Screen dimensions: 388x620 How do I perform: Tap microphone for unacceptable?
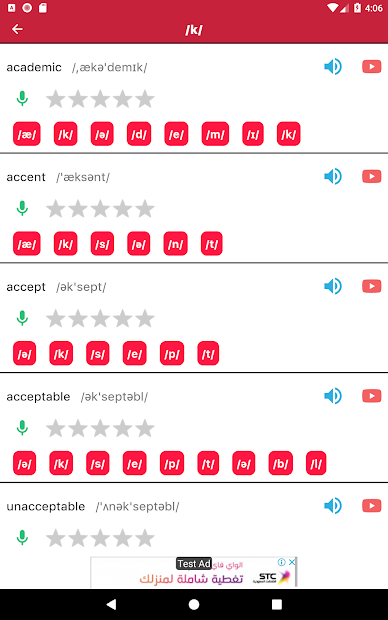[x=22, y=538]
